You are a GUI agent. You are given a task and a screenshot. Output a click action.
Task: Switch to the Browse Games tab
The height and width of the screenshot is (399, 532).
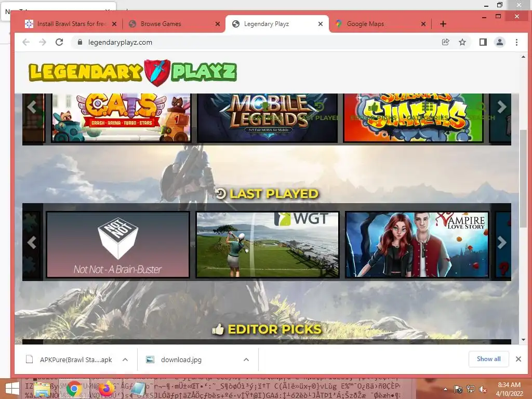click(x=172, y=24)
